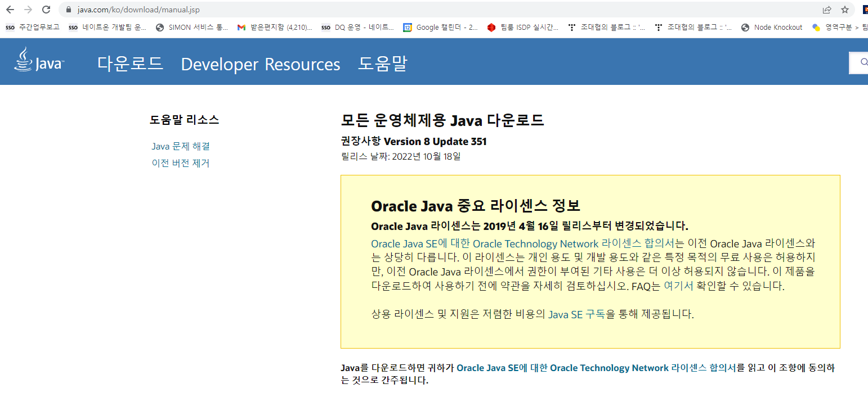This screenshot has height=402, width=868.
Task: Reload the Java download page
Action: click(x=46, y=10)
